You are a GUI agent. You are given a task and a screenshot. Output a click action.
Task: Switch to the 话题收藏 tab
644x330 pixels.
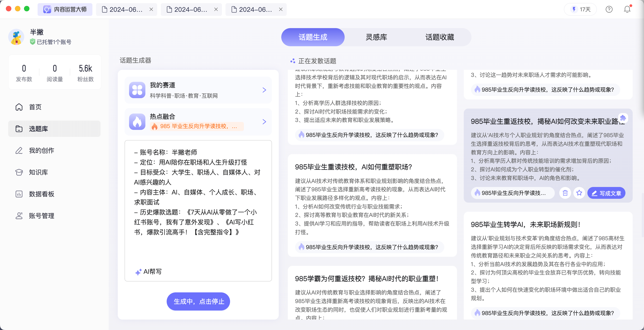pos(440,37)
